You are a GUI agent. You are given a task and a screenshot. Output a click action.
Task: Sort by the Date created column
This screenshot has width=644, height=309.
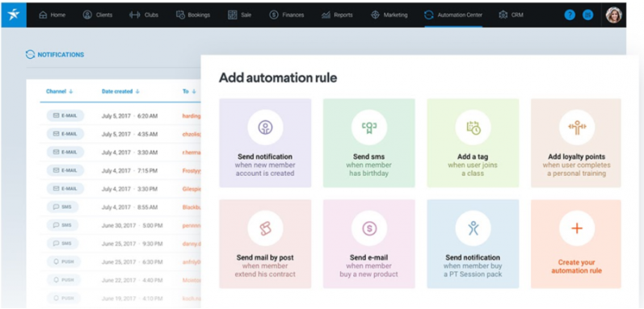[x=120, y=91]
